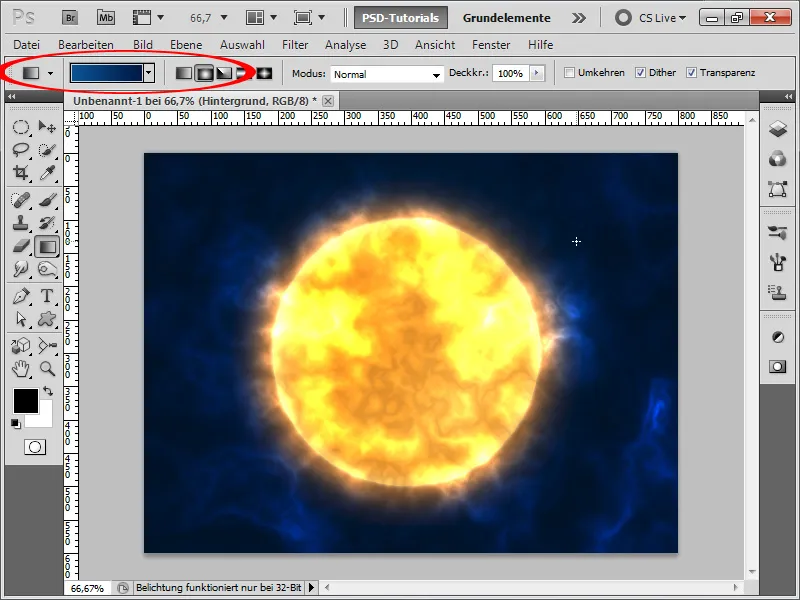Open the Paths panel icon
The height and width of the screenshot is (600, 800).
(x=777, y=189)
